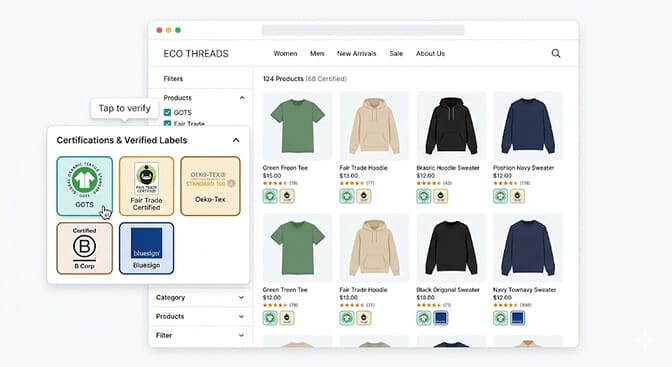Screen dimensions: 672x367
Task: Click the Green Treen Tee product image
Action: (x=297, y=247)
